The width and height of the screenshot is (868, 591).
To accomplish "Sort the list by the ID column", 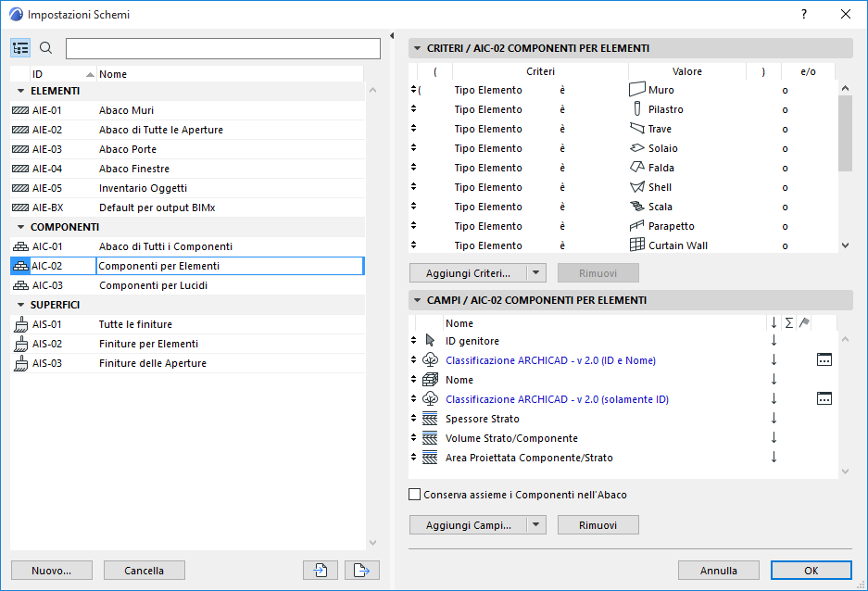I will [63, 74].
